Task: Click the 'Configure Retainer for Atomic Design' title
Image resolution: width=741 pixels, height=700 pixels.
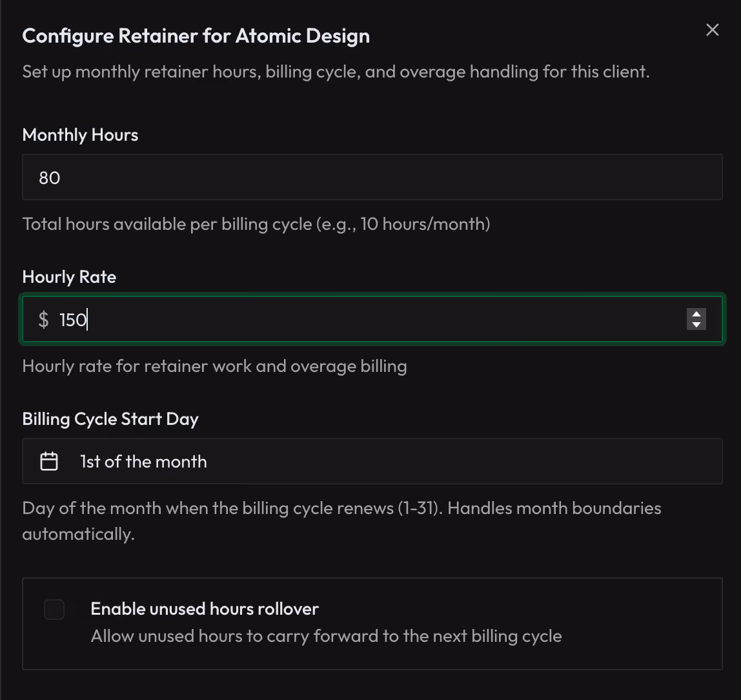Action: click(196, 36)
